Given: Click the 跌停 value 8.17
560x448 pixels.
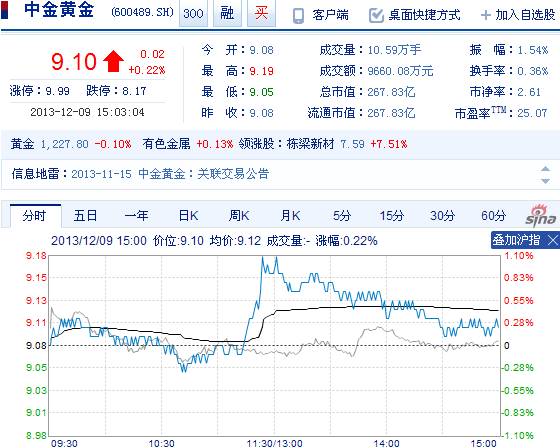Looking at the screenshot, I should pyautogui.click(x=134, y=91).
